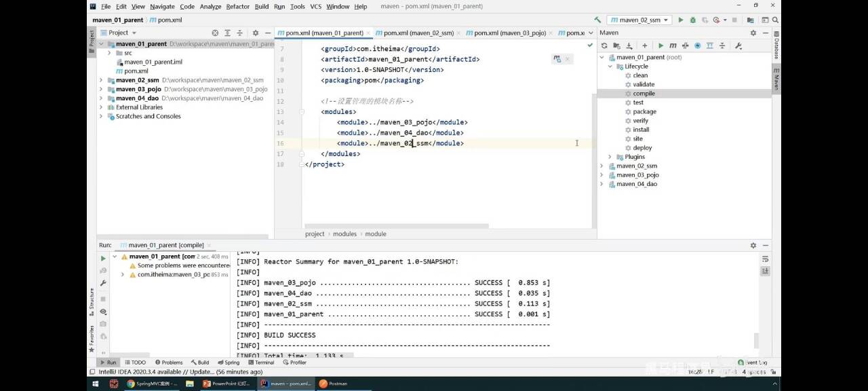Toggle Offline Mode in Maven toolbar
Screen dimensions: 868x391
coord(685,45)
